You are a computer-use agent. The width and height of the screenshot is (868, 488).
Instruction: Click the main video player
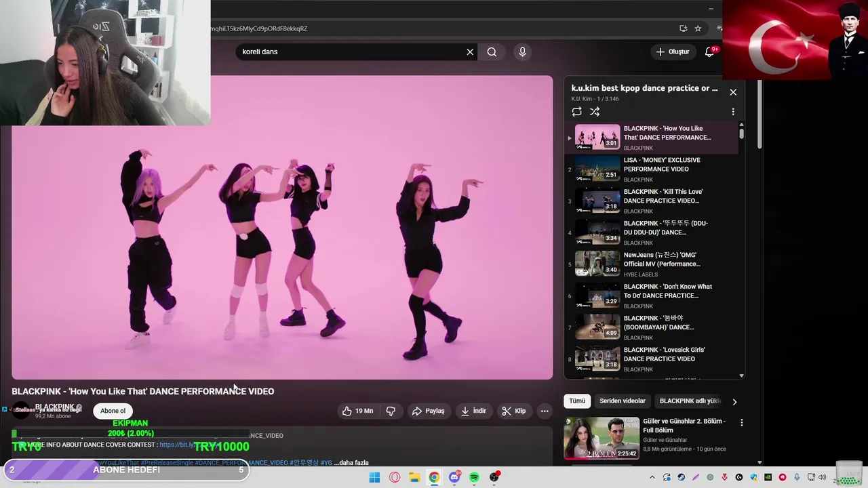pyautogui.click(x=282, y=227)
